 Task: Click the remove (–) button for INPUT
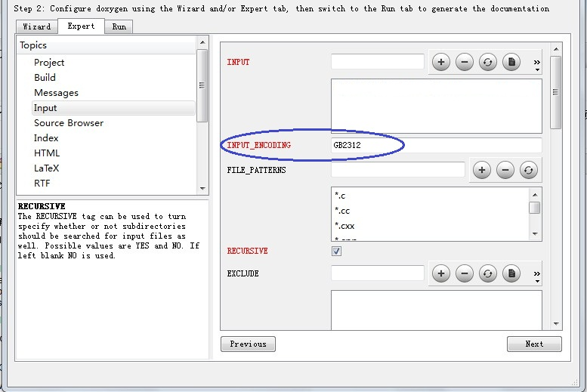click(x=465, y=63)
